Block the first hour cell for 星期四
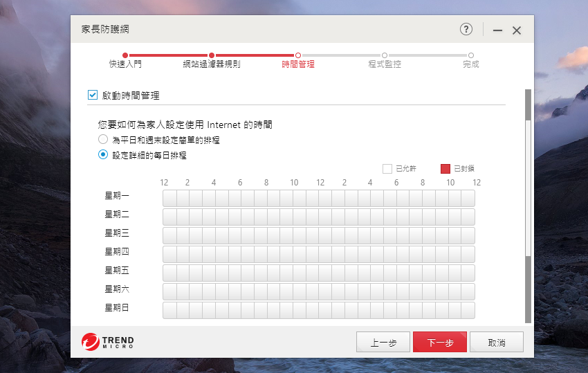Viewport: 588px width, 373px height. pos(170,255)
